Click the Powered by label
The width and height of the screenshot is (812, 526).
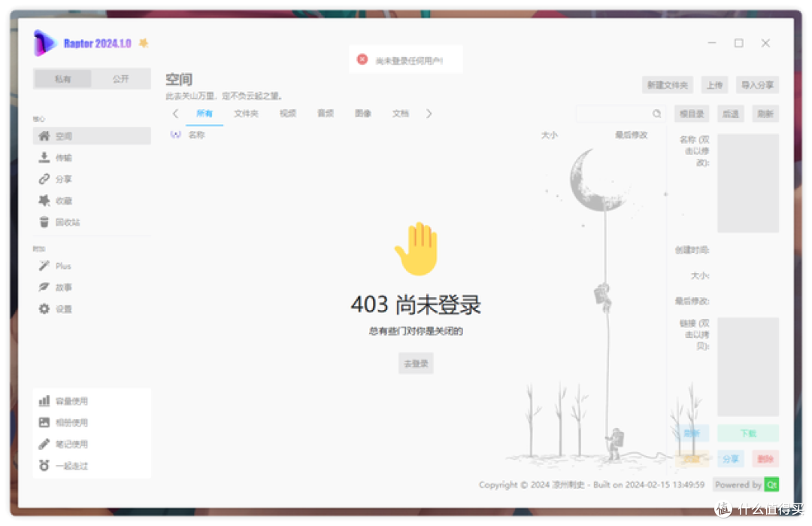coord(738,485)
